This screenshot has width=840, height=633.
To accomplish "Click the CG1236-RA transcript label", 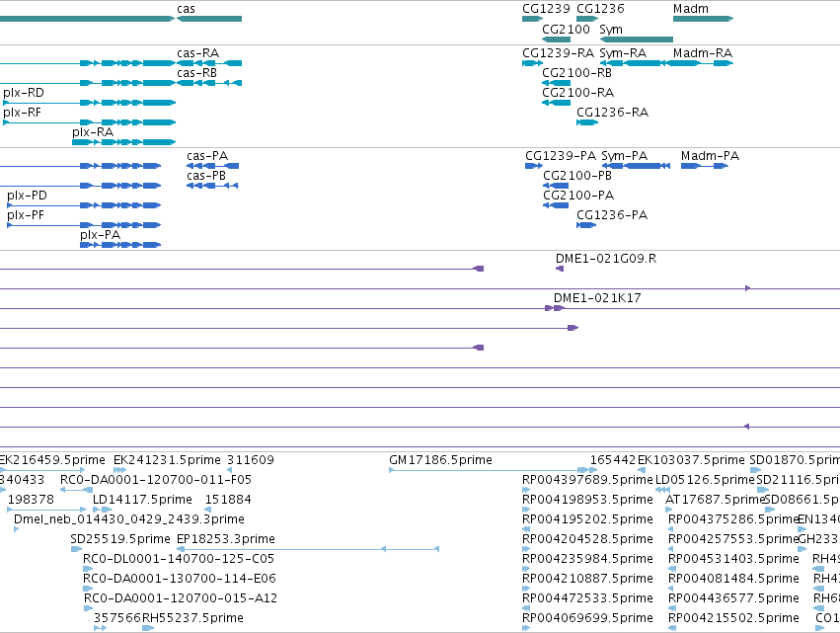I will click(612, 113).
